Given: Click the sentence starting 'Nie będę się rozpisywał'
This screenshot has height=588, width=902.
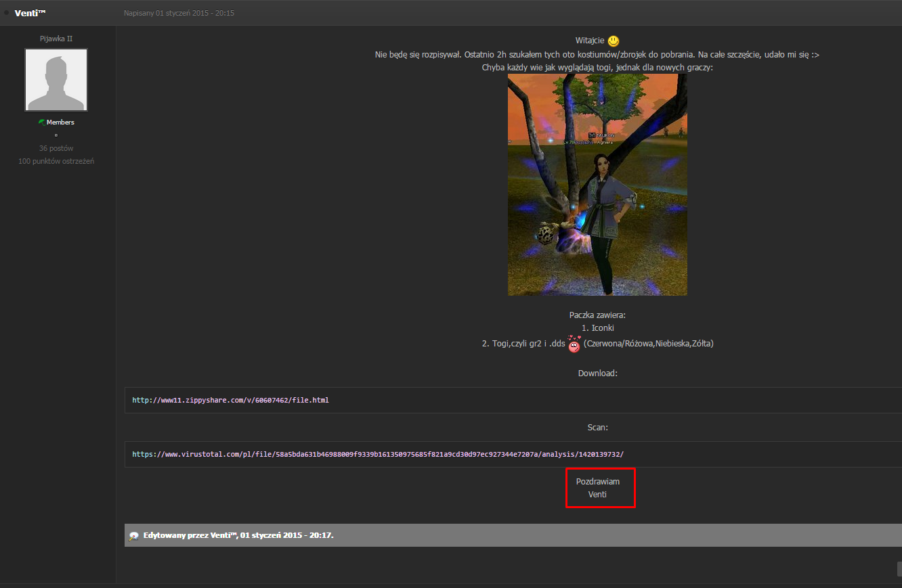Looking at the screenshot, I should pyautogui.click(x=598, y=55).
